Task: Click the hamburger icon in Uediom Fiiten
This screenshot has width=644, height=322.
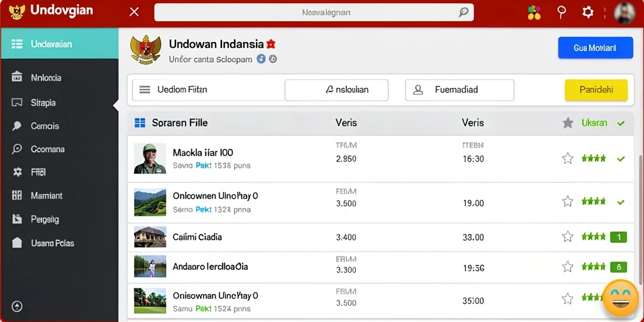Action: click(x=145, y=89)
